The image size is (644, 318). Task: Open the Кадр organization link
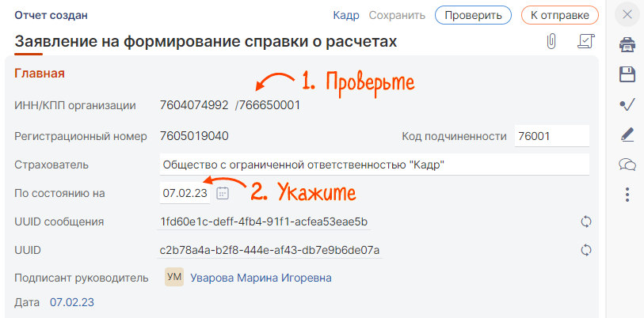(x=346, y=15)
